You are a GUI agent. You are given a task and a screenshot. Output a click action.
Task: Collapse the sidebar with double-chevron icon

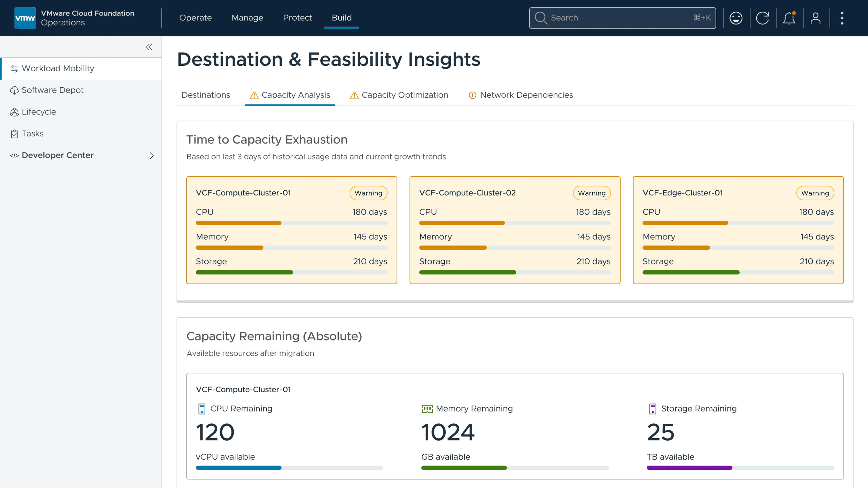pyautogui.click(x=149, y=47)
